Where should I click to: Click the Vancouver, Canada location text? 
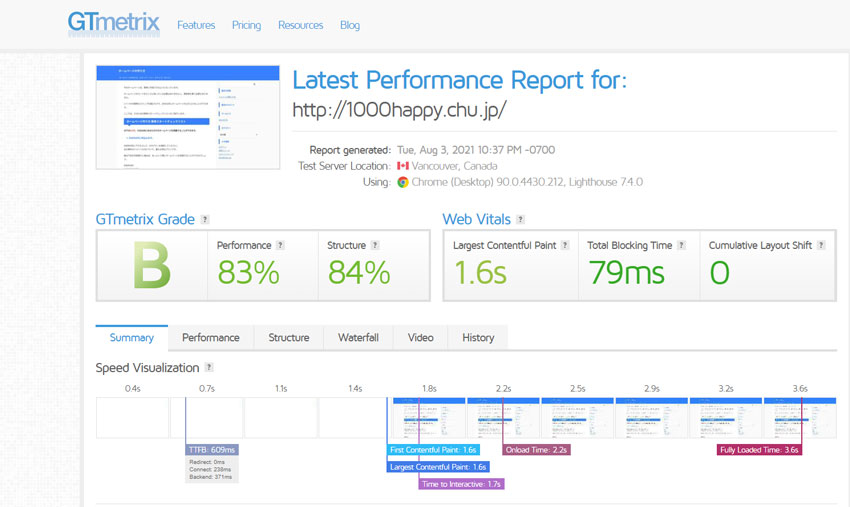click(x=454, y=166)
